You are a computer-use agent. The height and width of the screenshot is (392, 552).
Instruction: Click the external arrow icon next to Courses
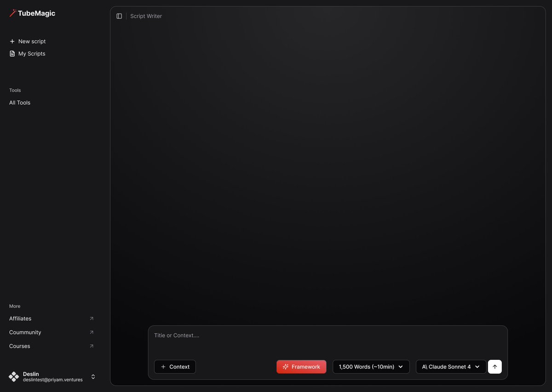tap(92, 346)
